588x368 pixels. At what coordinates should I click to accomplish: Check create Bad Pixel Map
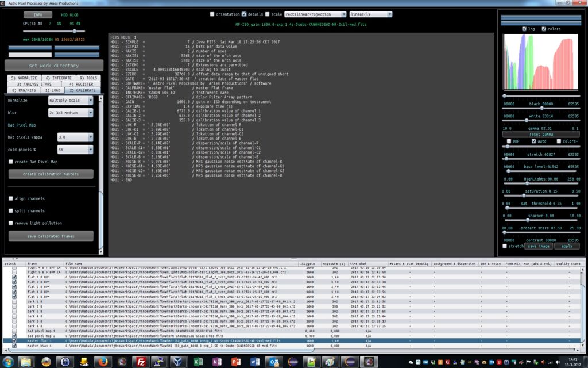11,162
